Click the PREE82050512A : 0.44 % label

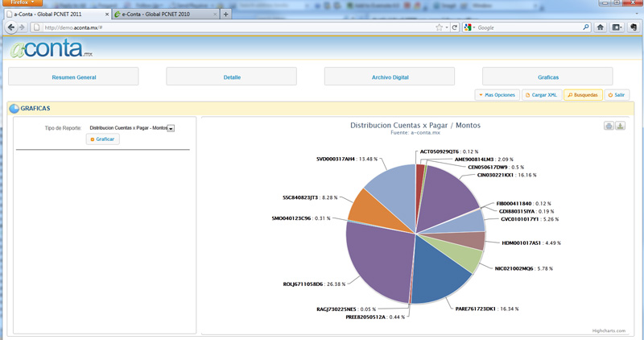click(x=375, y=317)
